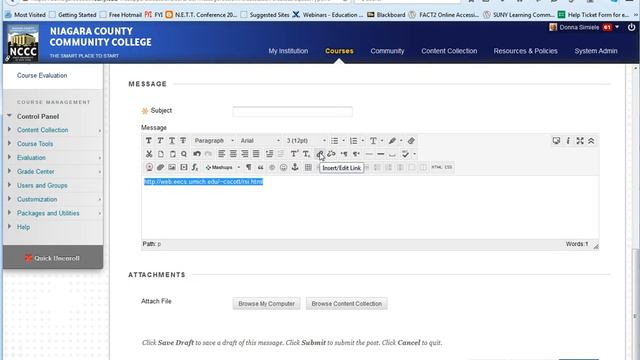Image resolution: width=640 pixels, height=360 pixels.
Task: Expand Users and Groups in the Control Panel
Action: [9, 185]
